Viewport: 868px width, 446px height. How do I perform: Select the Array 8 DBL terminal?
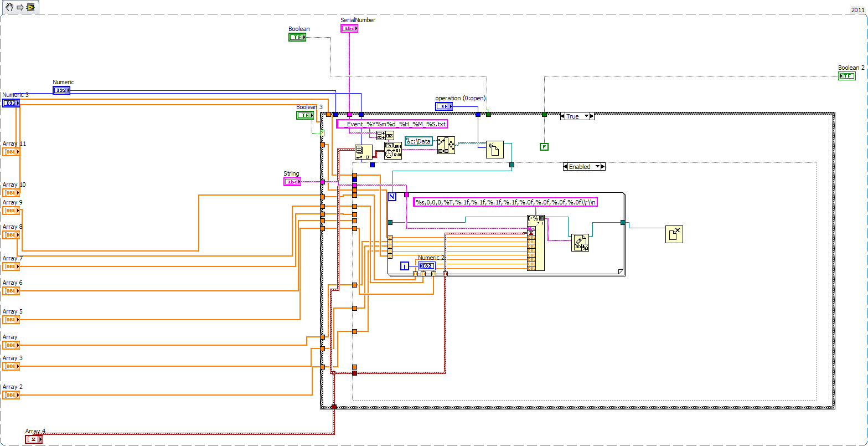coord(11,235)
